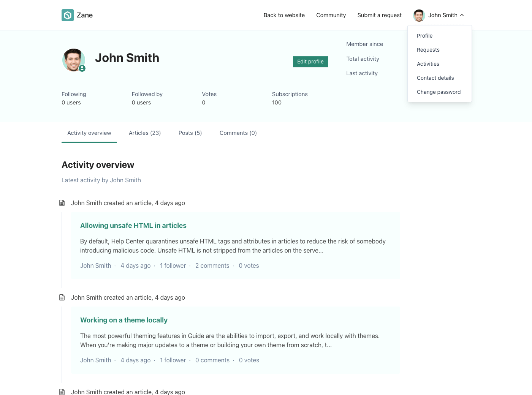
Task: Go to the Comments (0) tab
Action: point(238,133)
